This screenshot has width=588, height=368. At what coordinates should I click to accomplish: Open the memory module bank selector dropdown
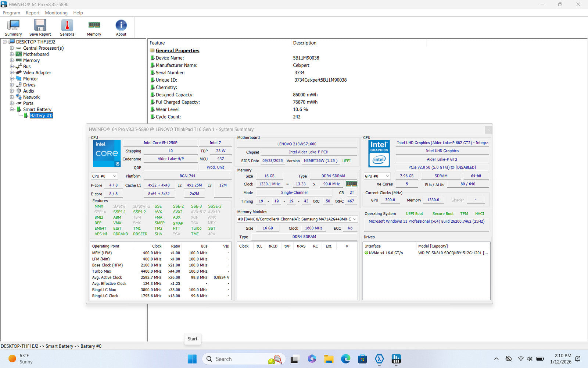[x=297, y=219]
